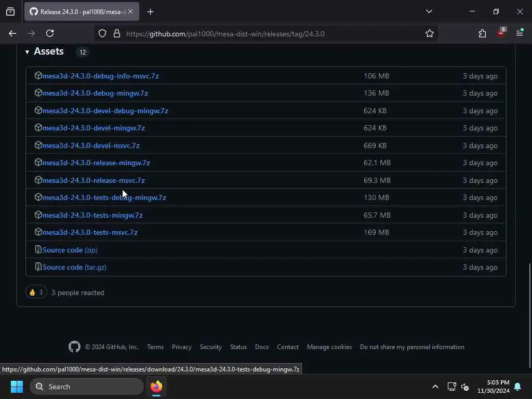Open uBlock Origin extension icon
Screen dimensions: 532x399
(501, 33)
